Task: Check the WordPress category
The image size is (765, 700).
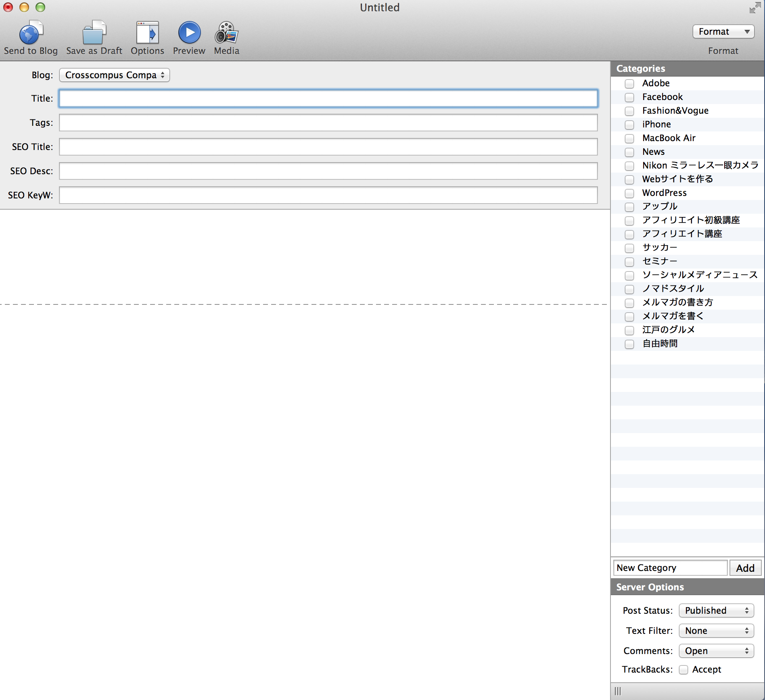Action: [629, 193]
